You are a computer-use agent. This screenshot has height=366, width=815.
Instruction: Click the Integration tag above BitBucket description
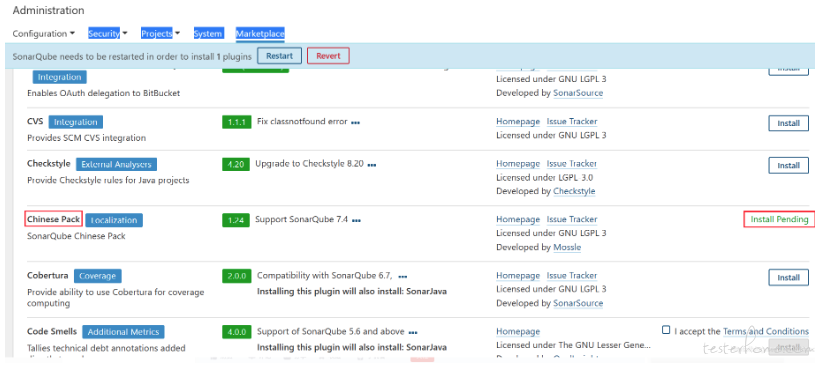coord(60,77)
